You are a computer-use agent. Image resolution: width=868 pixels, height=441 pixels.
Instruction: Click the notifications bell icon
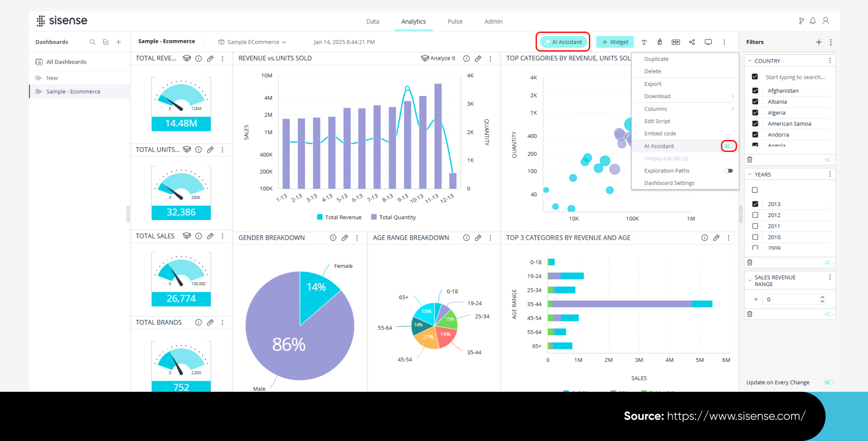tap(813, 21)
